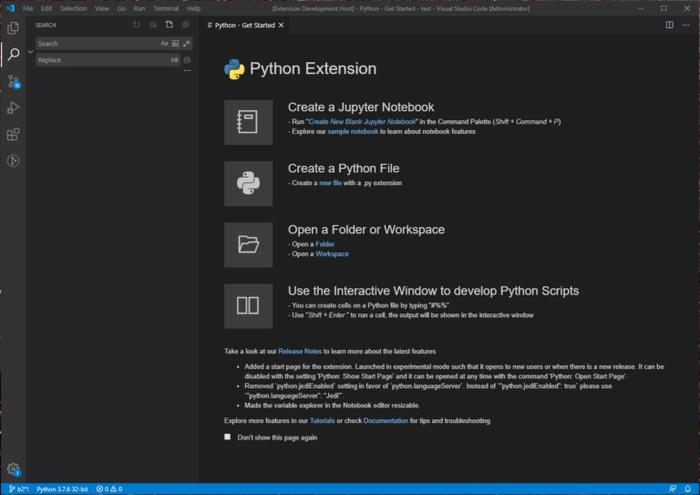Click the Create a Jupyter Notebook heading
Viewport: 700px width, 495px height.
(x=361, y=107)
